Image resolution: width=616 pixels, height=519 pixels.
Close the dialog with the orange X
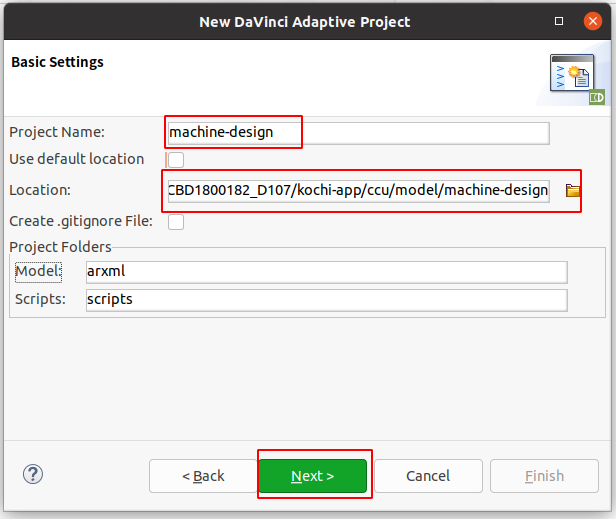(x=593, y=21)
